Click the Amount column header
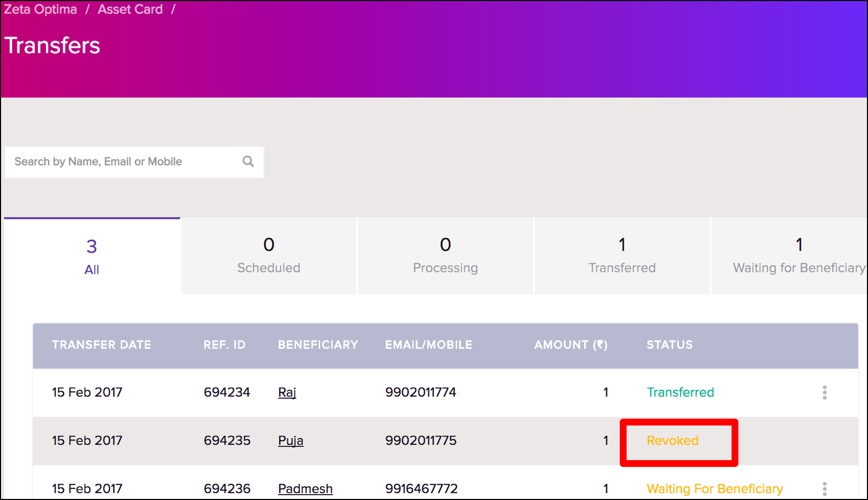The width and height of the screenshot is (868, 500). tap(571, 345)
